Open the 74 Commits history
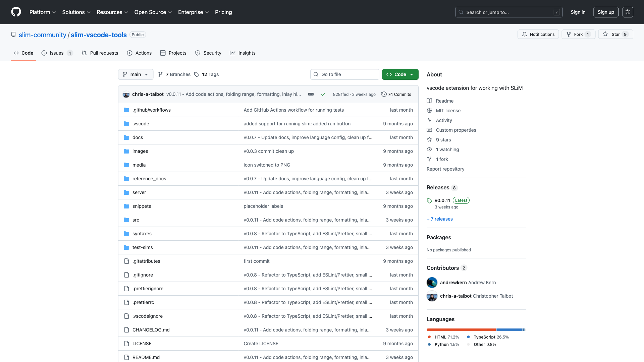 coord(396,95)
